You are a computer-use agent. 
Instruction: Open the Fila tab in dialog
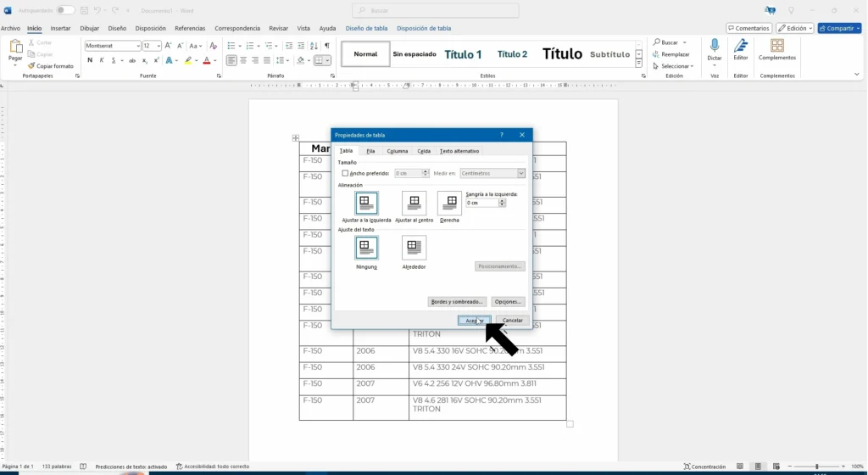371,151
